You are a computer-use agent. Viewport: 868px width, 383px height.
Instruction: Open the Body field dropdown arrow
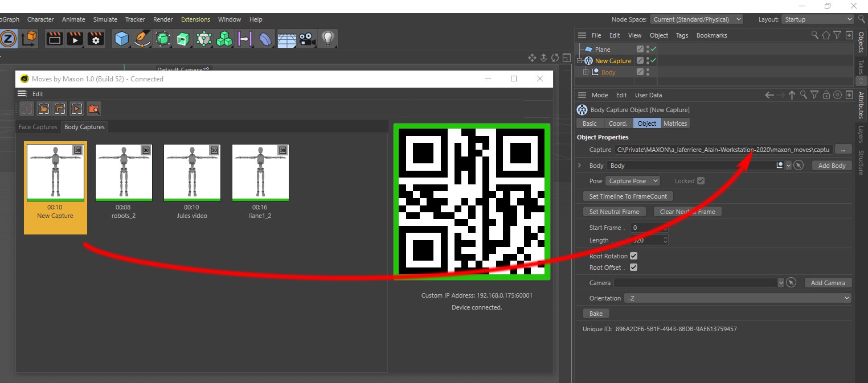[x=788, y=166]
